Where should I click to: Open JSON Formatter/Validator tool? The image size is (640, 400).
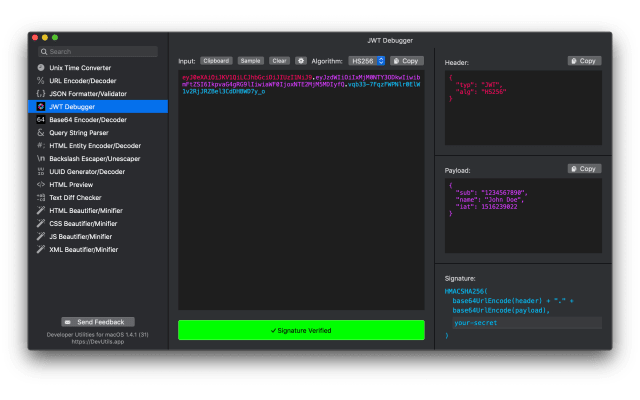tap(98, 94)
